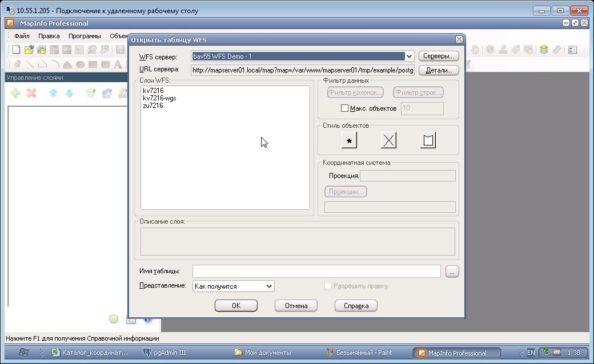Switch to pgAdmin III in the taskbar

[164, 353]
